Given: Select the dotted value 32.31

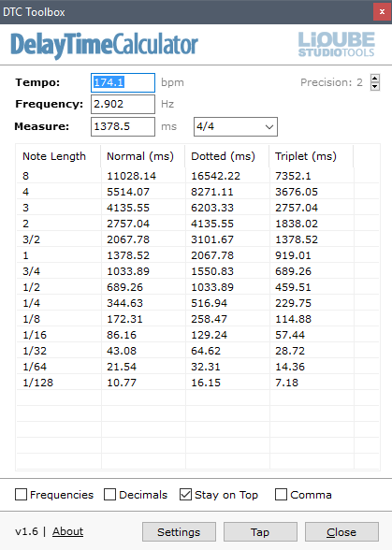Looking at the screenshot, I should click(206, 367).
